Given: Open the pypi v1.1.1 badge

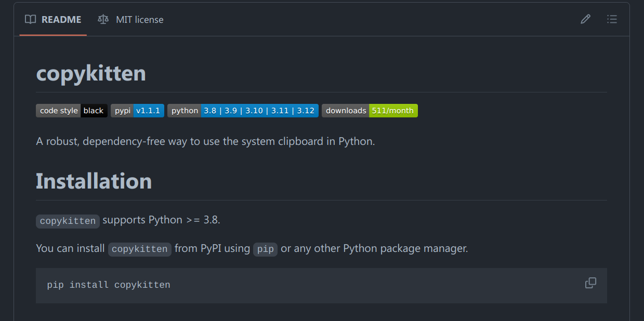Looking at the screenshot, I should [x=137, y=111].
